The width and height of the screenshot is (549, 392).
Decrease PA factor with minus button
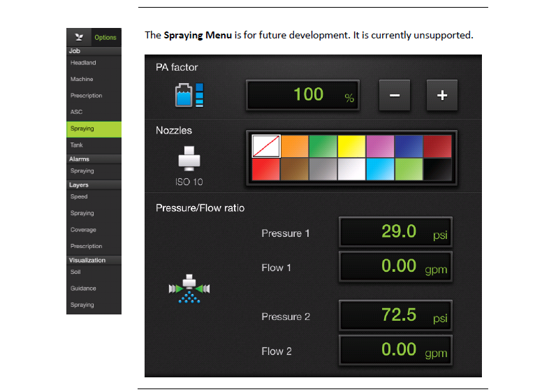pyautogui.click(x=395, y=95)
